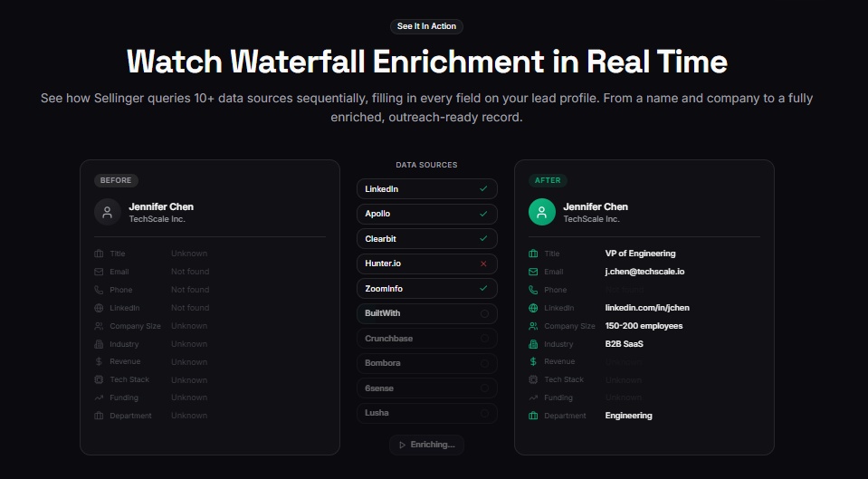This screenshot has width=868, height=479.
Task: Click the gray avatar in Before card
Action: [x=108, y=212]
